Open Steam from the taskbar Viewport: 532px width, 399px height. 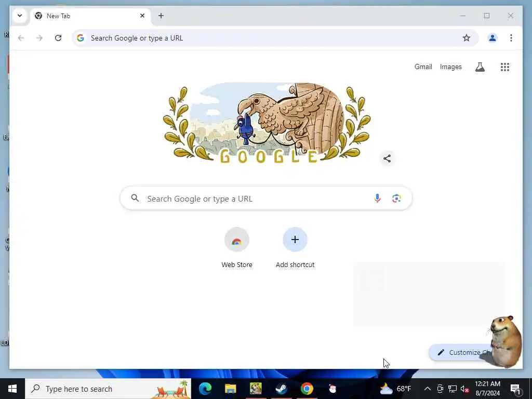tap(281, 389)
